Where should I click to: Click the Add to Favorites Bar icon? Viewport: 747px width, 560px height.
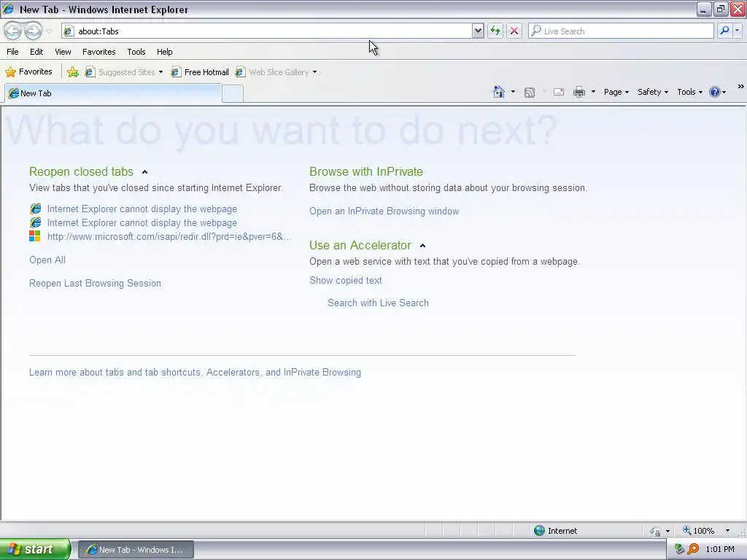point(73,72)
